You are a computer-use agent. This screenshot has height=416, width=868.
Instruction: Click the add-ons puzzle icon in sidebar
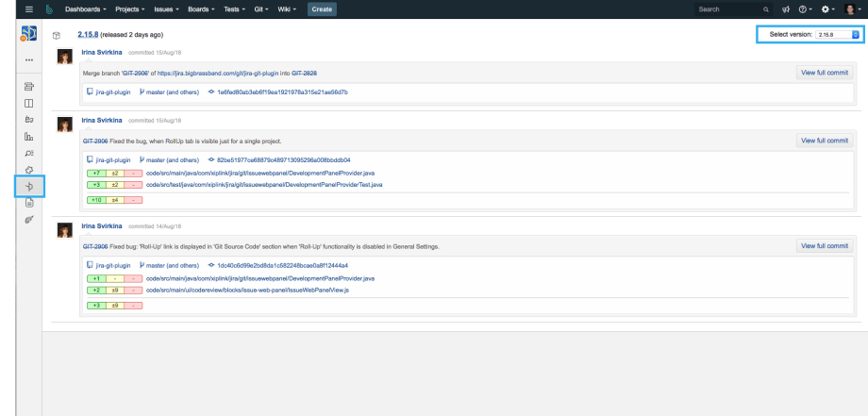click(x=29, y=170)
